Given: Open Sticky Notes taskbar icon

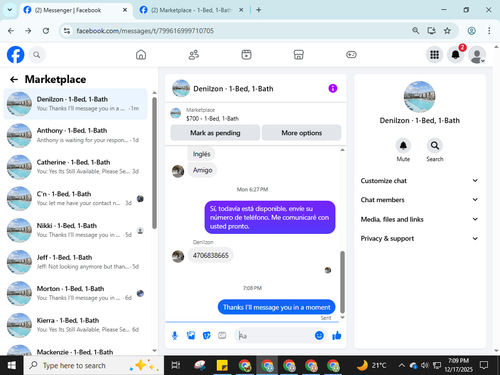Looking at the screenshot, I should 222,365.
